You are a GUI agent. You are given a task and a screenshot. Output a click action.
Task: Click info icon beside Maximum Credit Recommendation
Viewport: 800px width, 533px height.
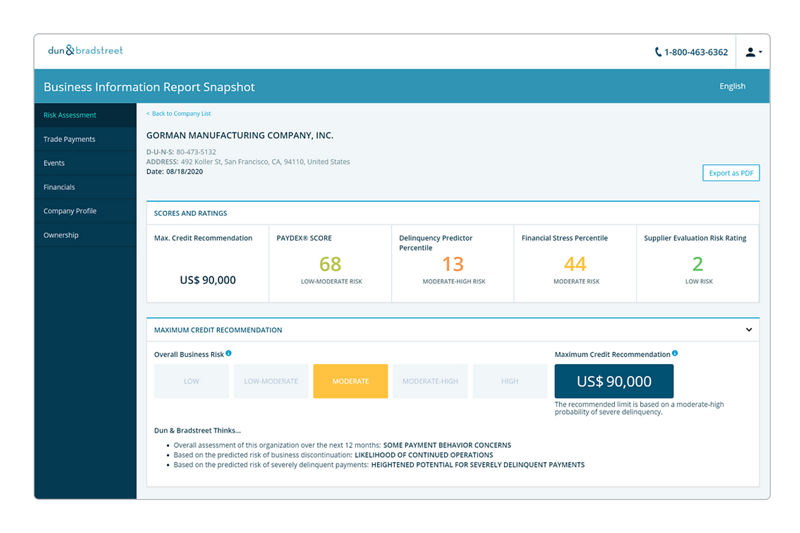click(675, 353)
